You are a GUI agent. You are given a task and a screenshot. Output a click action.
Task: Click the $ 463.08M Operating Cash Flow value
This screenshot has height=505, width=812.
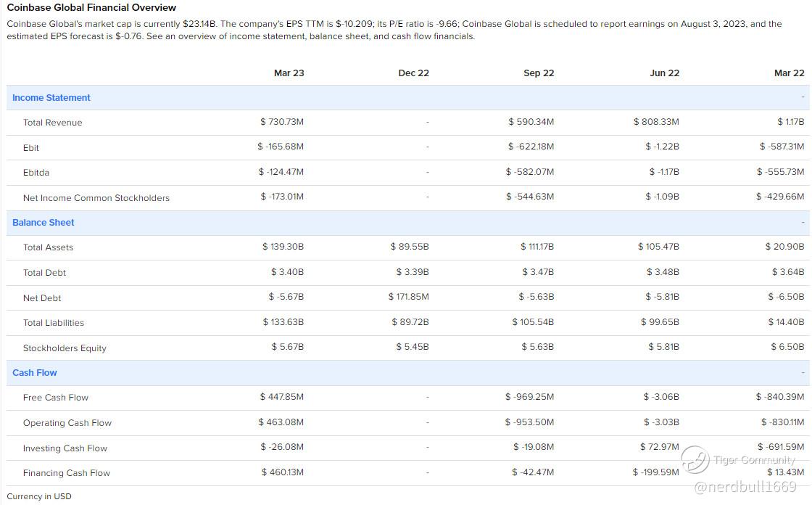pos(281,422)
